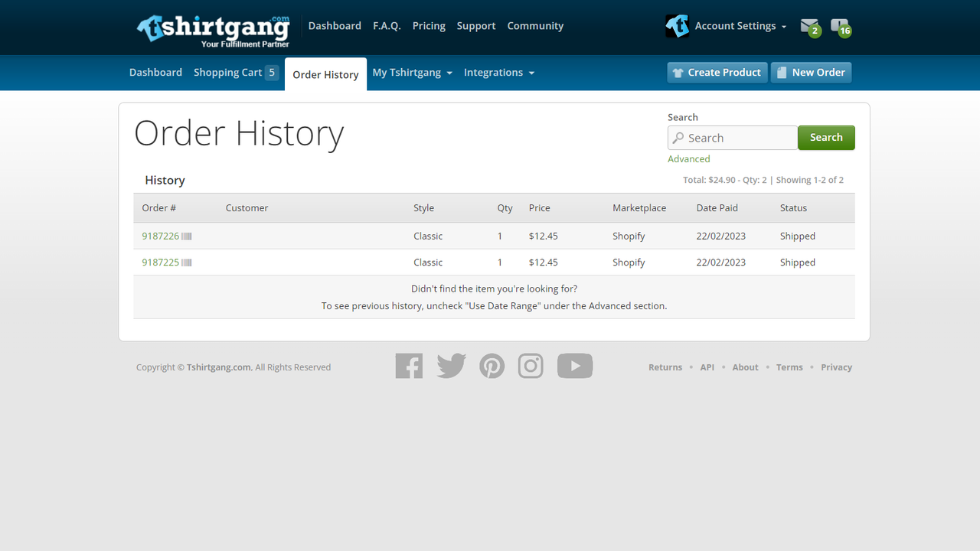Focus the order Search input field
The image size is (980, 551).
click(x=733, y=138)
